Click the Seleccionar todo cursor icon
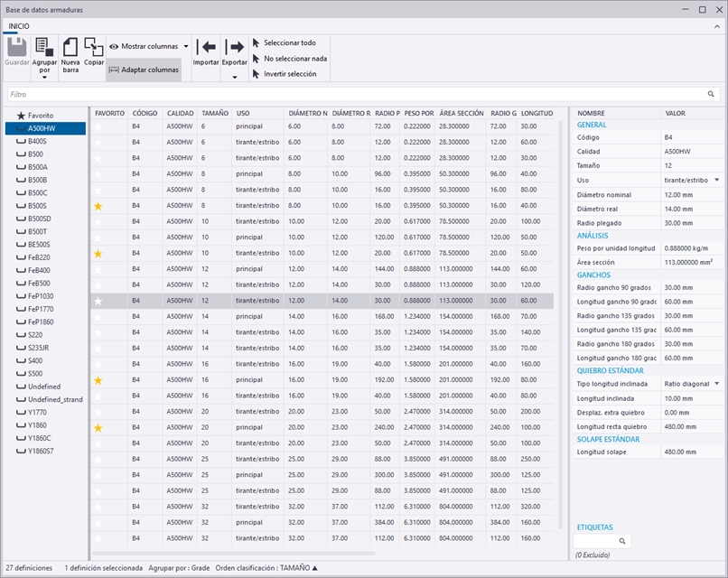Screen dimensions: 728x578 256,42
